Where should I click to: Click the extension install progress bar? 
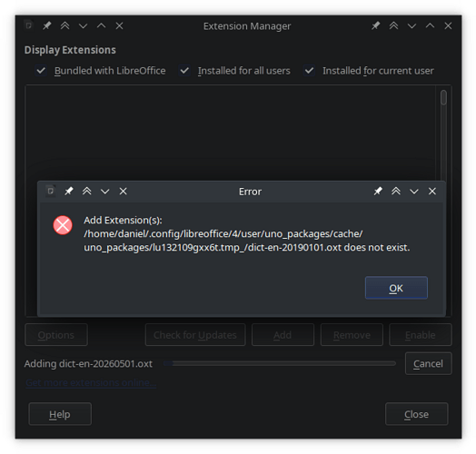280,363
